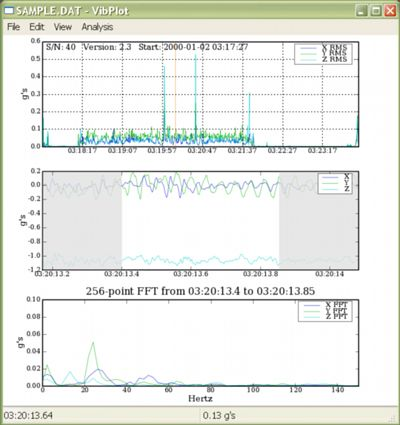Click the Z RMS legend entry
The width and height of the screenshot is (400, 425).
pos(323,59)
